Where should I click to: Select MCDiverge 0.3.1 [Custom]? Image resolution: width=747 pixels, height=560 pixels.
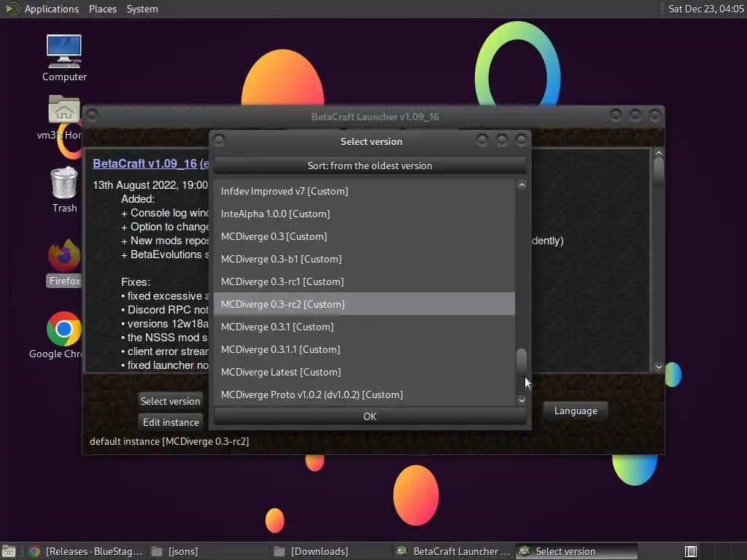364,327
